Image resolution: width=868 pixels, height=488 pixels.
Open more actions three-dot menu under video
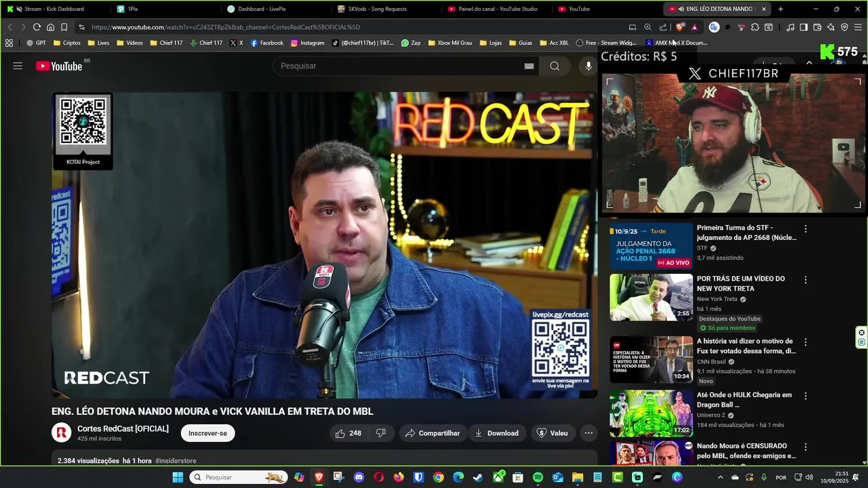tap(589, 433)
